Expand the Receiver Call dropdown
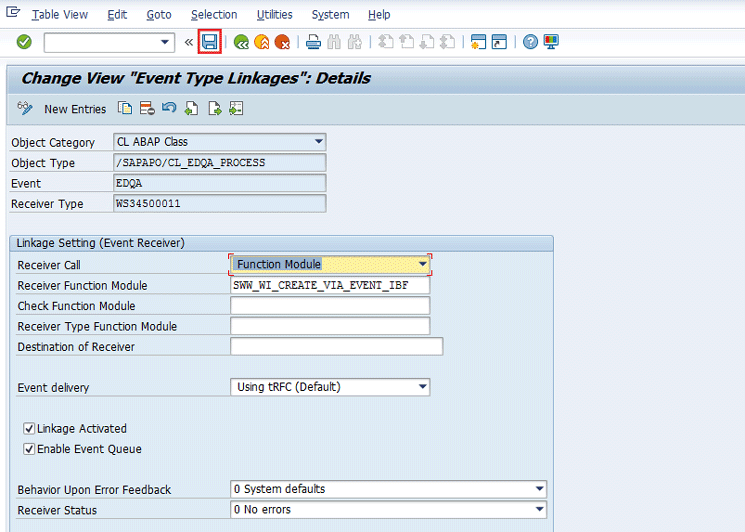 423,265
